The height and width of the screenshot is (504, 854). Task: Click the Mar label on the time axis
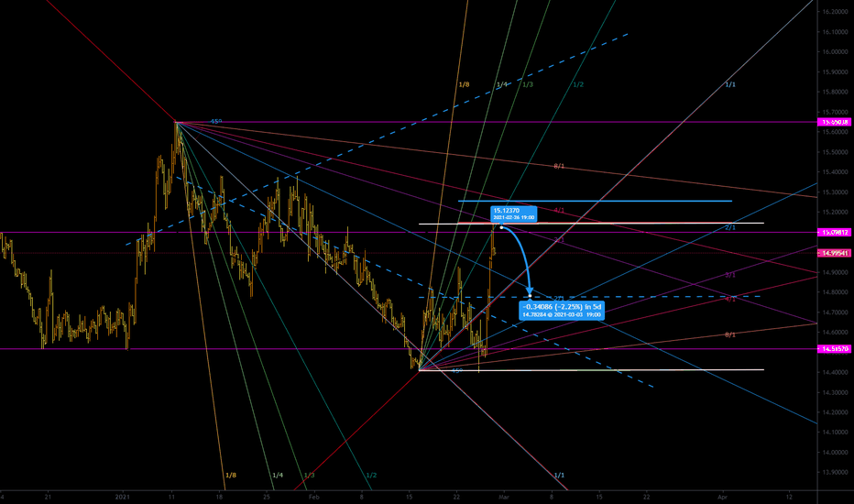[x=504, y=497]
